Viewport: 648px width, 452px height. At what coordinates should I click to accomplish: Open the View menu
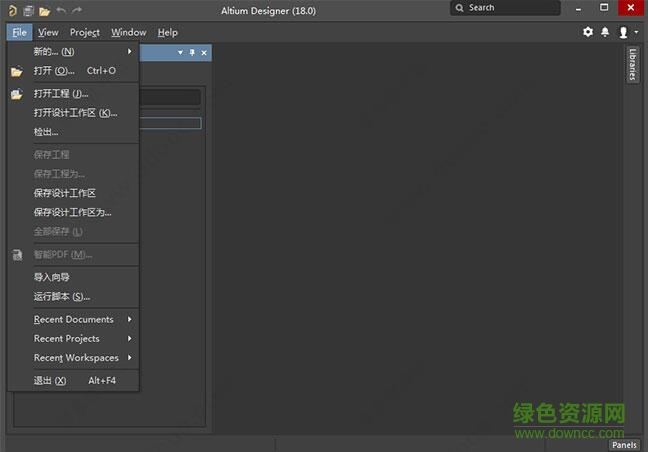coord(48,32)
